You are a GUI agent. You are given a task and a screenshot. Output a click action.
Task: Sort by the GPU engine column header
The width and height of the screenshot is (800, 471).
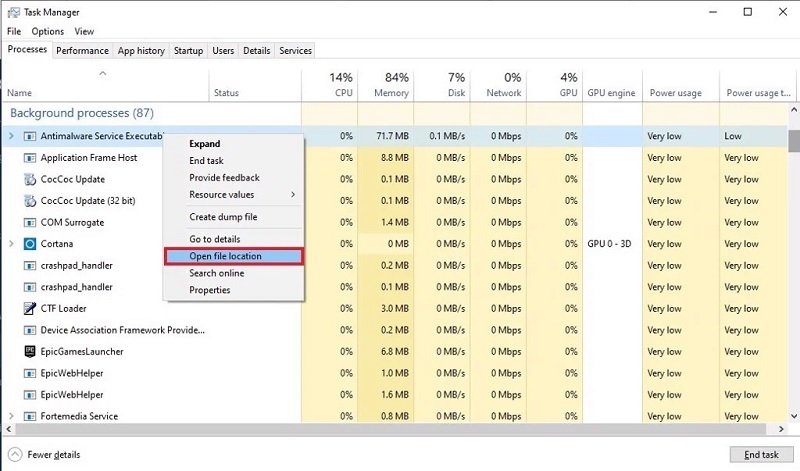[612, 85]
